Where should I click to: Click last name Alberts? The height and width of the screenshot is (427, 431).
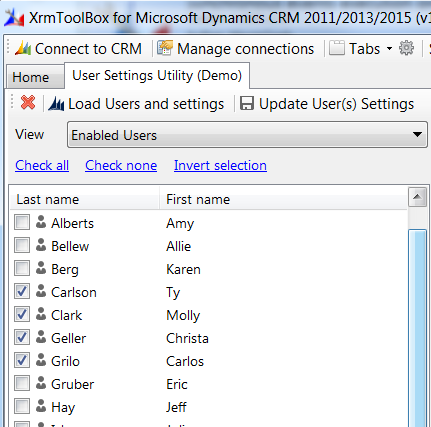73,223
